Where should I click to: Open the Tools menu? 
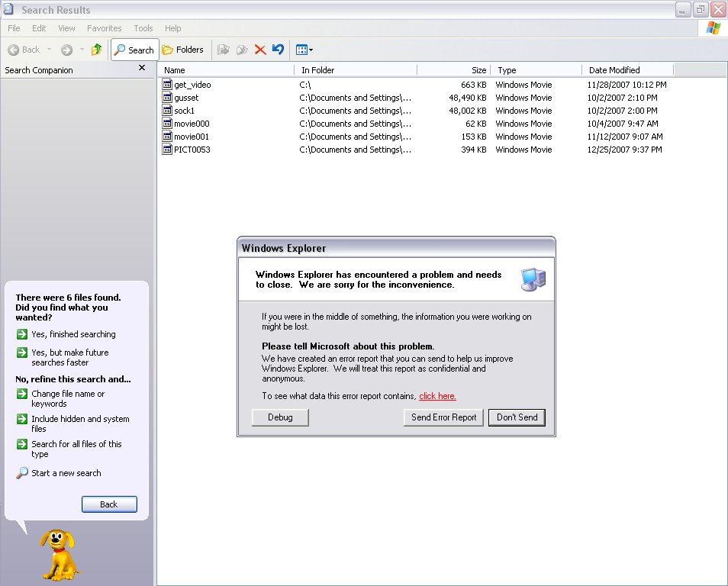(143, 28)
